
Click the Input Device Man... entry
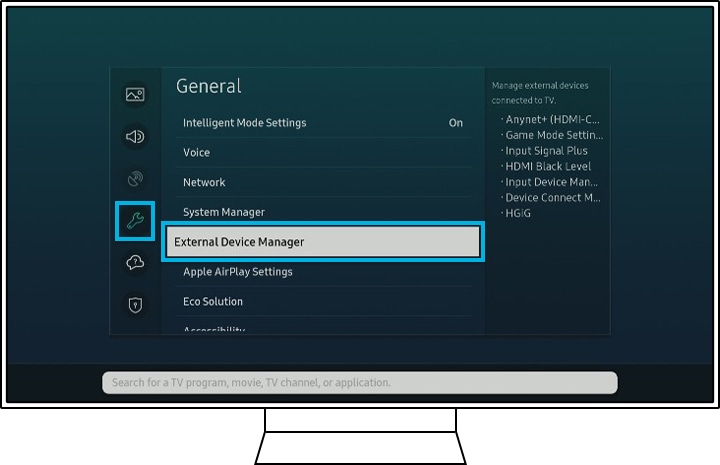pos(550,182)
